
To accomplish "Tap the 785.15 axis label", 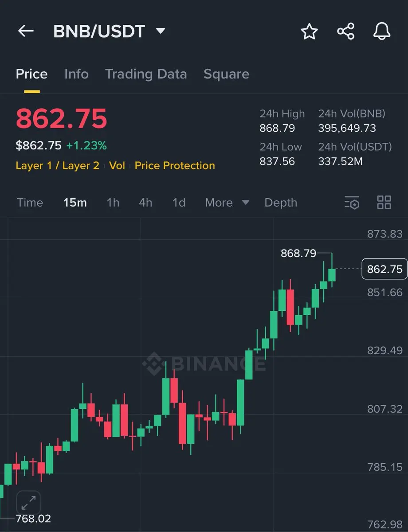I will 384,467.
